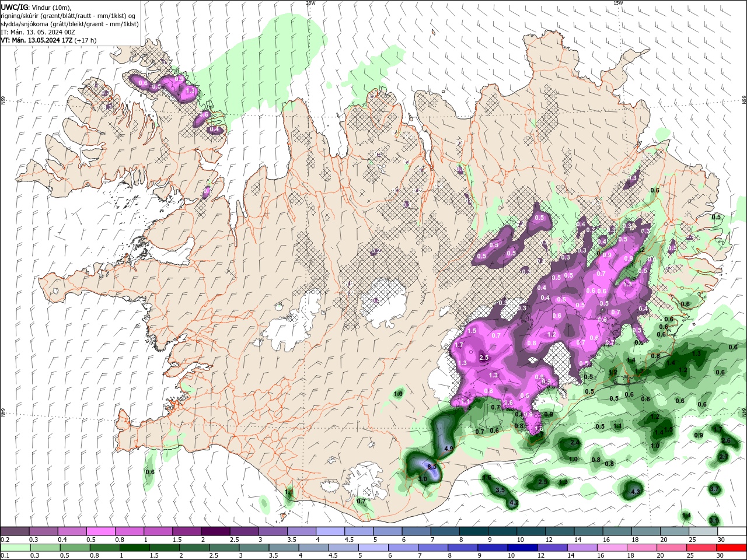The image size is (747, 560).
Task: Click the 4.2 rain value on the map
Action: coord(514,502)
